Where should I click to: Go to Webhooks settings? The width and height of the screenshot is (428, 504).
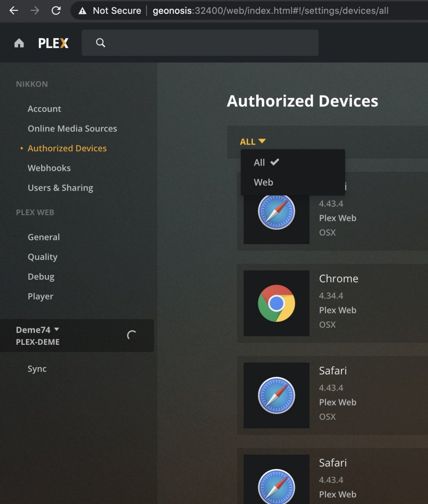pyautogui.click(x=49, y=168)
